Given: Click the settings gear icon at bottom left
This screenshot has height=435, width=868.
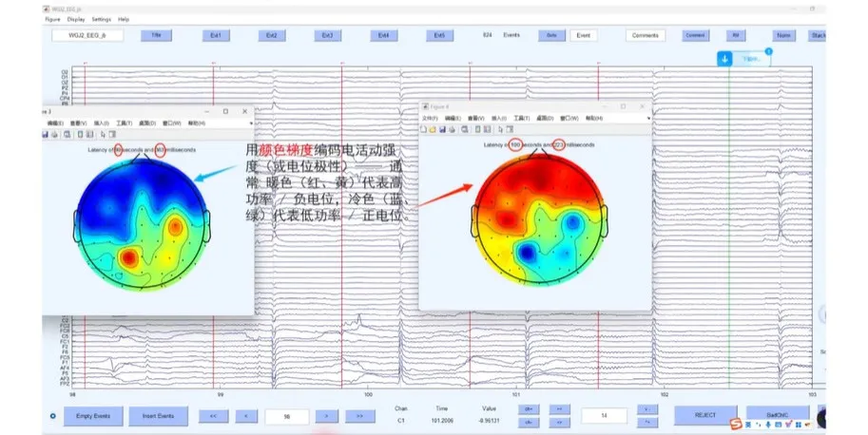Looking at the screenshot, I should pos(52,416).
